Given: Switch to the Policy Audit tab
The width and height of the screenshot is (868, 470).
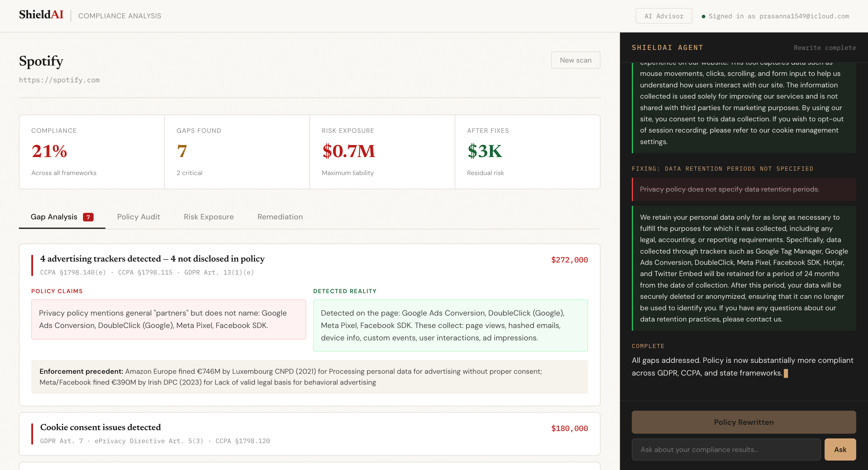Looking at the screenshot, I should (138, 217).
